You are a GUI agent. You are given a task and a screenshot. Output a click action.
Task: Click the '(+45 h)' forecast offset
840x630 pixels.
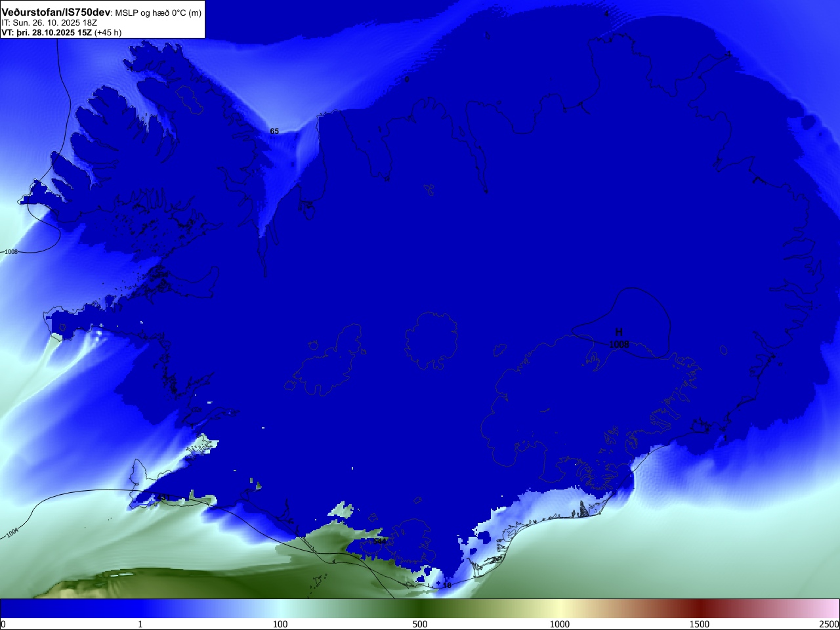[x=108, y=32]
